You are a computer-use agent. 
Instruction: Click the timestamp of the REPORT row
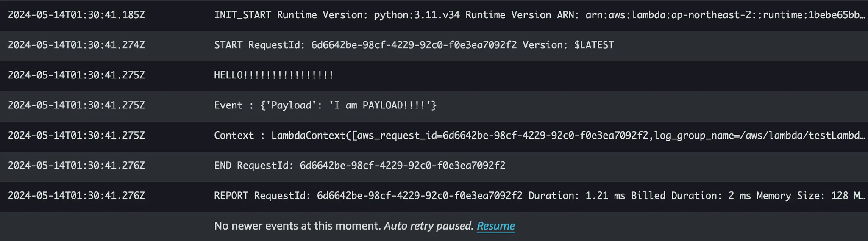(x=76, y=196)
